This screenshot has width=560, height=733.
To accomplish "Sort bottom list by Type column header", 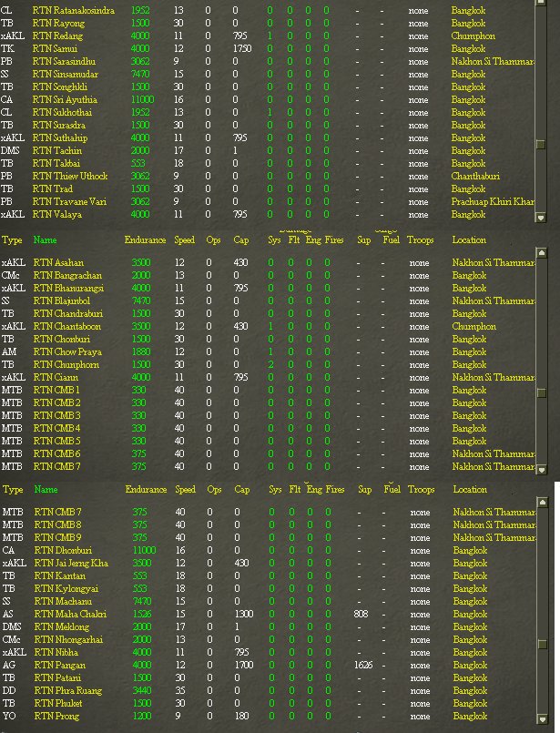I will click(x=13, y=490).
